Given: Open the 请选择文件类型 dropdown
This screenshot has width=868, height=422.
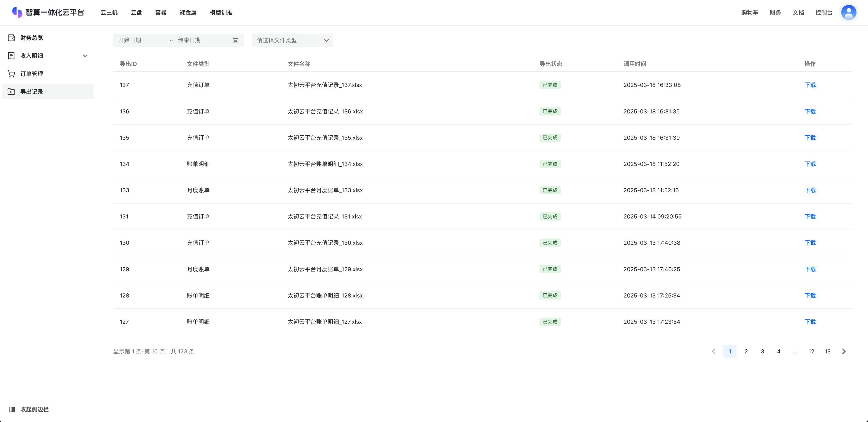Looking at the screenshot, I should (x=292, y=41).
